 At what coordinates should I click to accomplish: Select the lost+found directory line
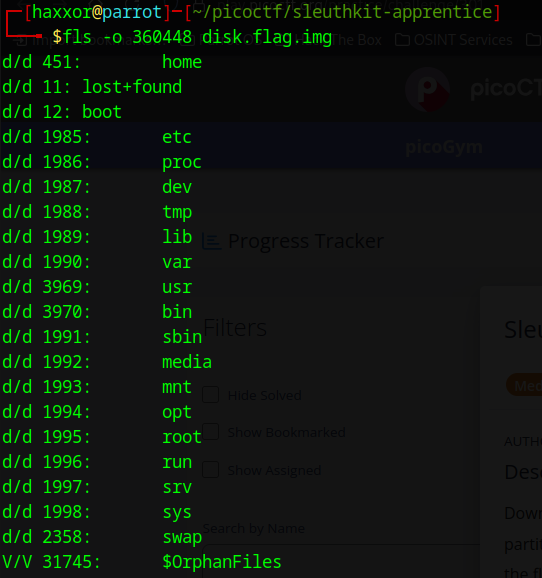[x=92, y=87]
